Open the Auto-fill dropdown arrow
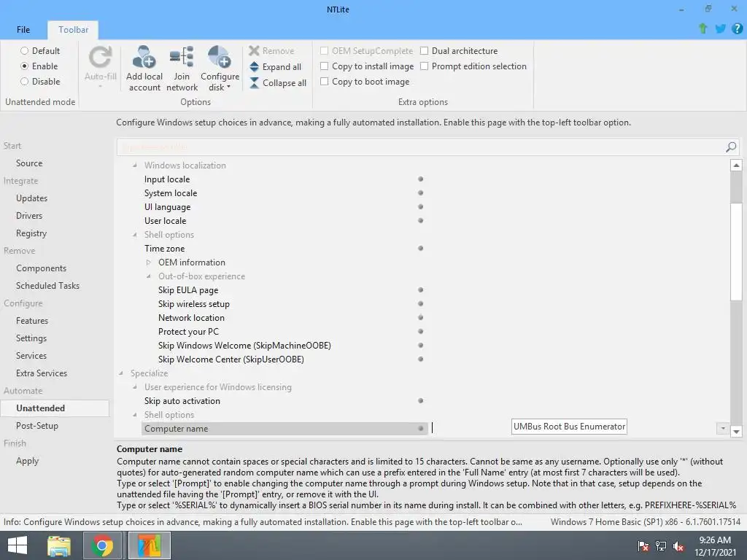 101,87
